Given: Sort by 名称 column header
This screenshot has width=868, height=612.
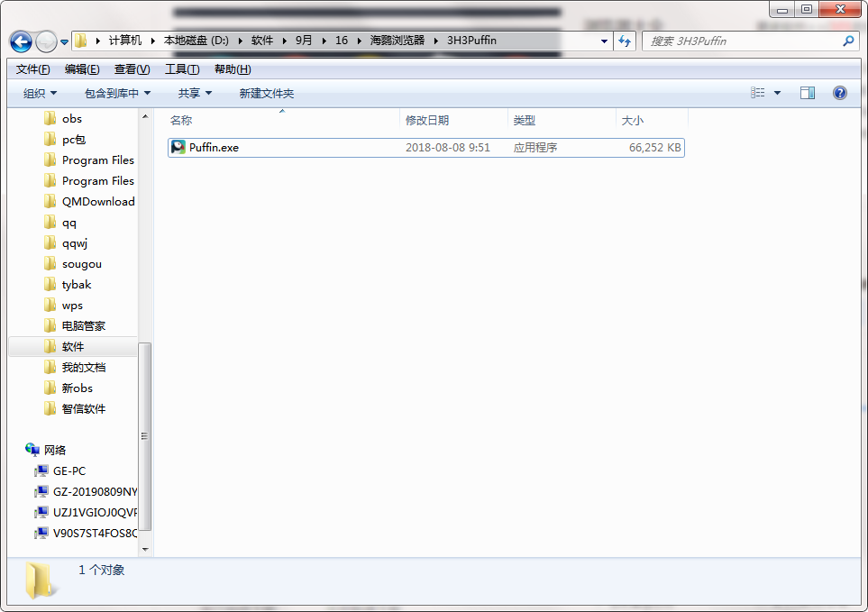Looking at the screenshot, I should (282, 120).
